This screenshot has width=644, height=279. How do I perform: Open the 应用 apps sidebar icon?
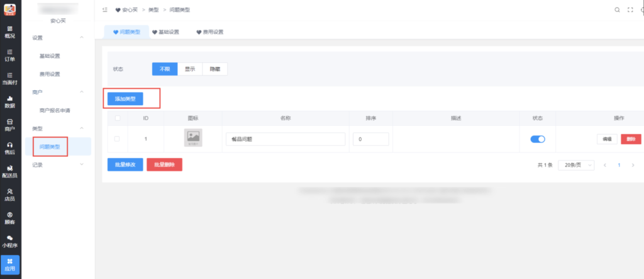pyautogui.click(x=10, y=265)
